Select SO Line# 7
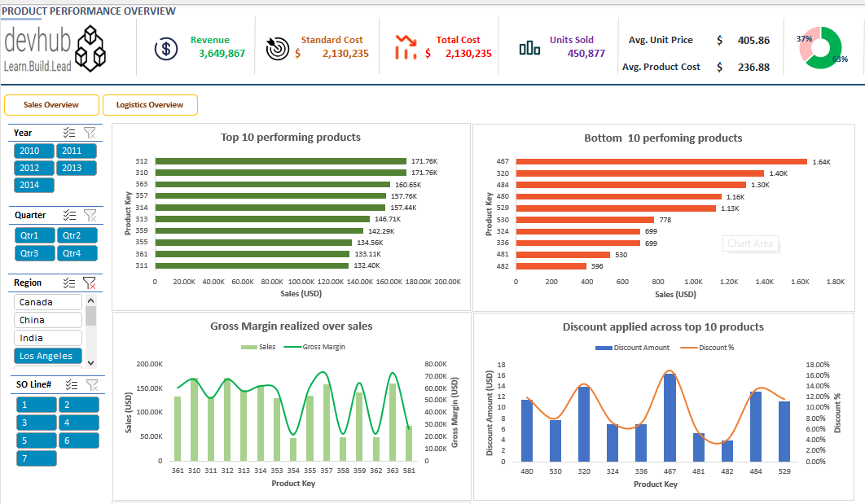Image resolution: width=865 pixels, height=504 pixels. 37,458
